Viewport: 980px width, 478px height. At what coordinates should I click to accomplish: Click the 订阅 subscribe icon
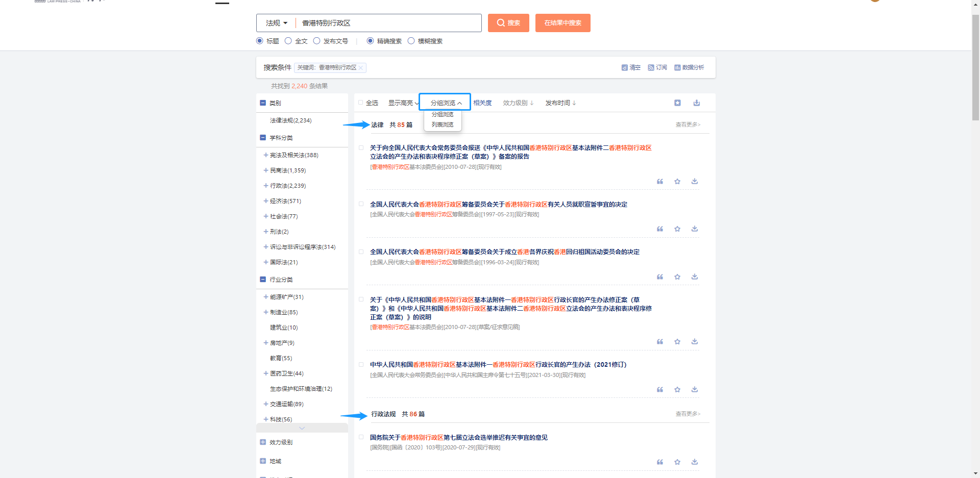tap(651, 68)
